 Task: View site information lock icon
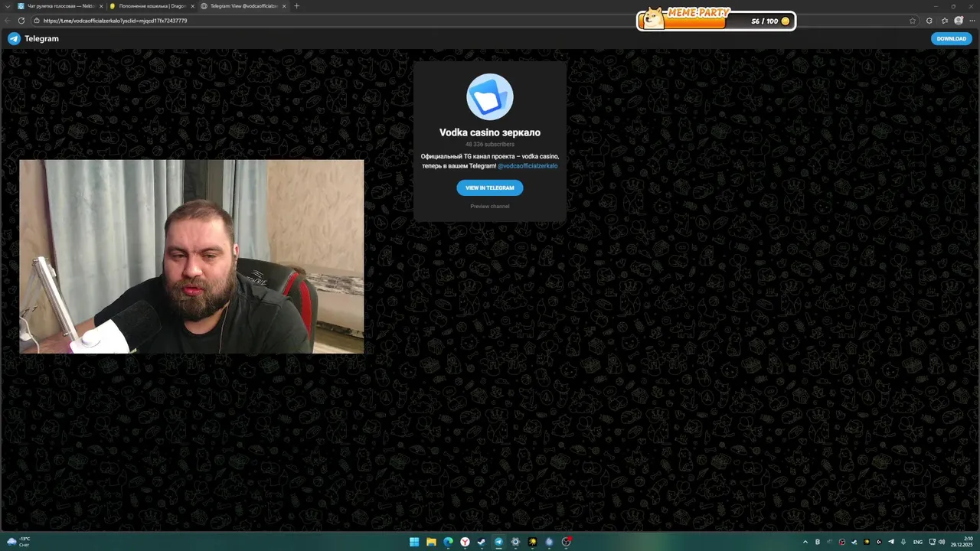point(37,21)
